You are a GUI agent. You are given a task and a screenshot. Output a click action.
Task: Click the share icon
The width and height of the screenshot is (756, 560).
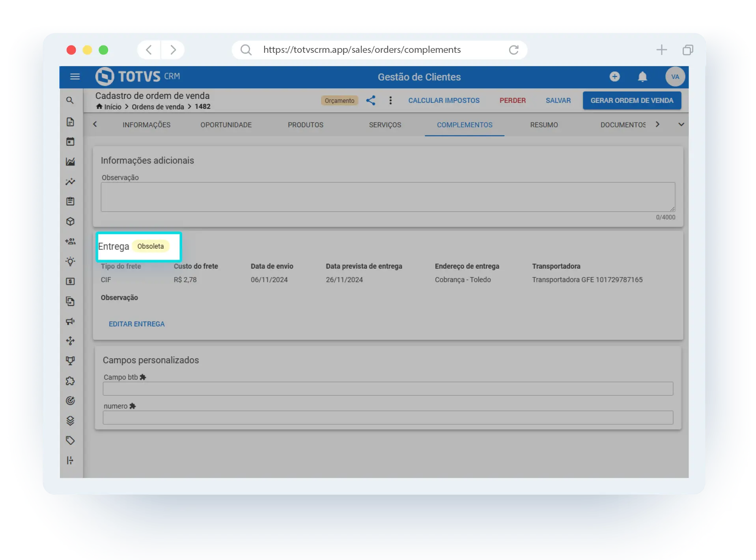pos(371,100)
